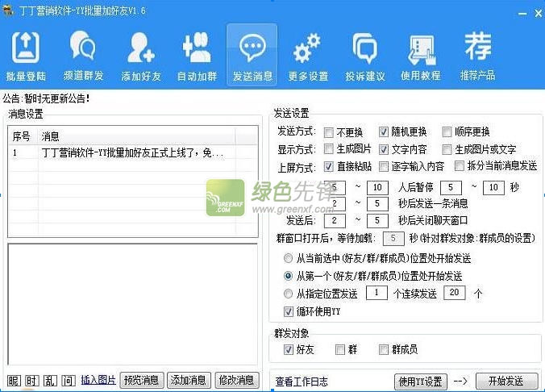Enable 逐字输入内容 checkbox

(x=384, y=167)
